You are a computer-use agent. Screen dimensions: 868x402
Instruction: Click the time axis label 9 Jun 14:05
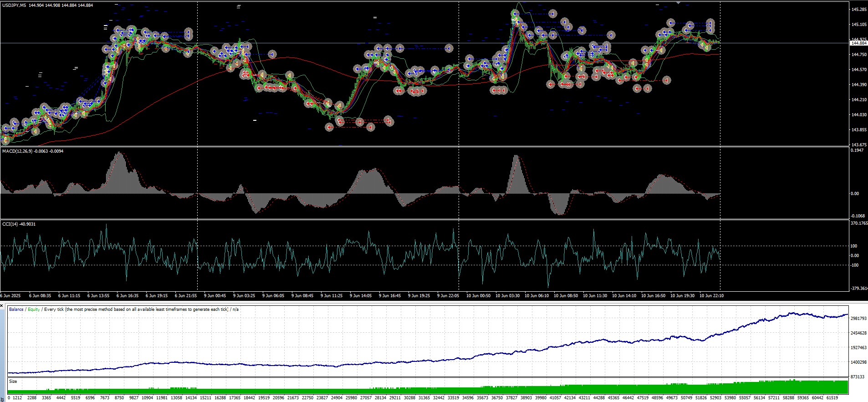point(361,296)
